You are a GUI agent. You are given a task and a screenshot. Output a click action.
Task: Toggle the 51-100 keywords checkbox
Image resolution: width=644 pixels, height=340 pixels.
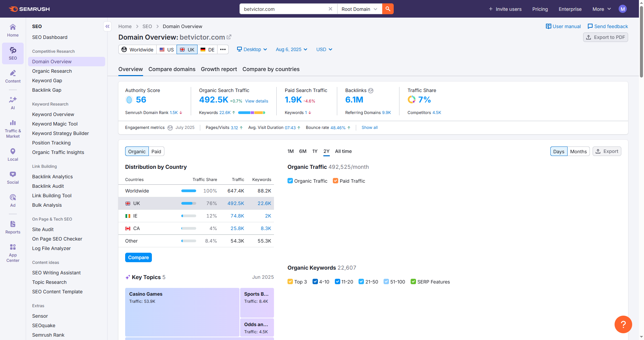coord(386,281)
